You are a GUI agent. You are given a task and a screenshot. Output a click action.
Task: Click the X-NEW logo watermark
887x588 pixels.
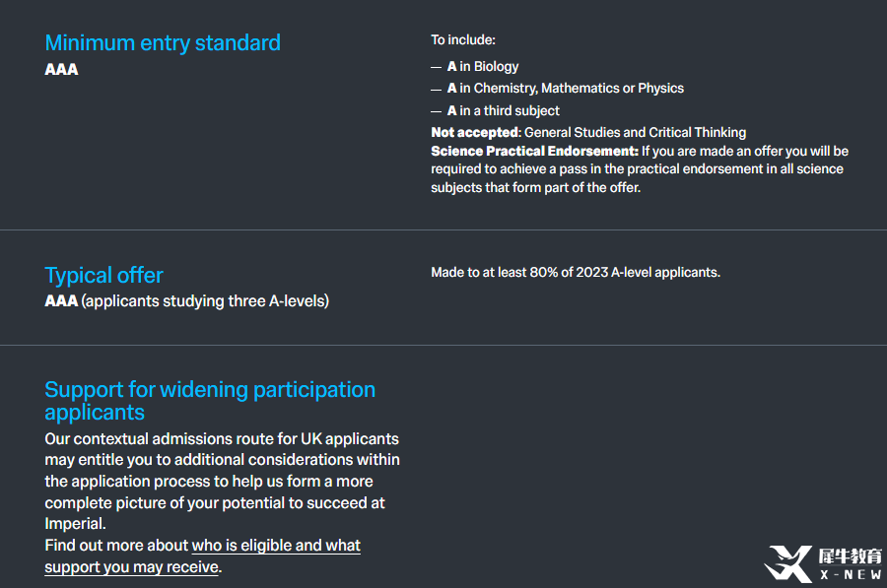pyautogui.click(x=823, y=563)
